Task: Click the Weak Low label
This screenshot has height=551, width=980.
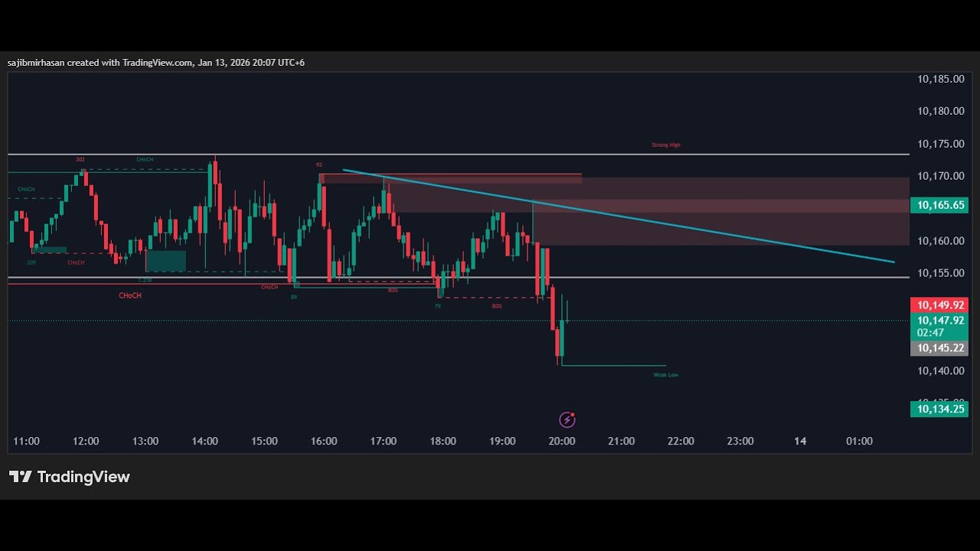Action: (665, 375)
